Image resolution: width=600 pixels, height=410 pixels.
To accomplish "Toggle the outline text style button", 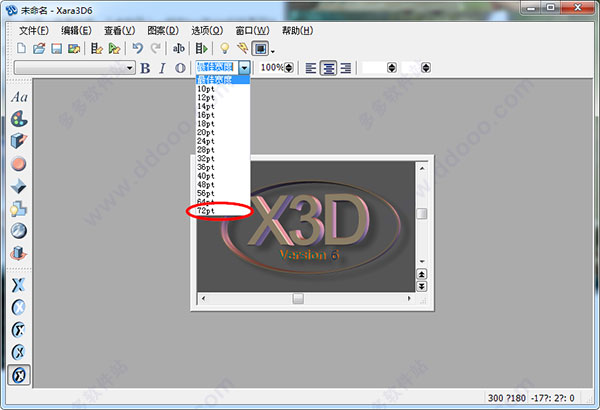I will tap(180, 68).
